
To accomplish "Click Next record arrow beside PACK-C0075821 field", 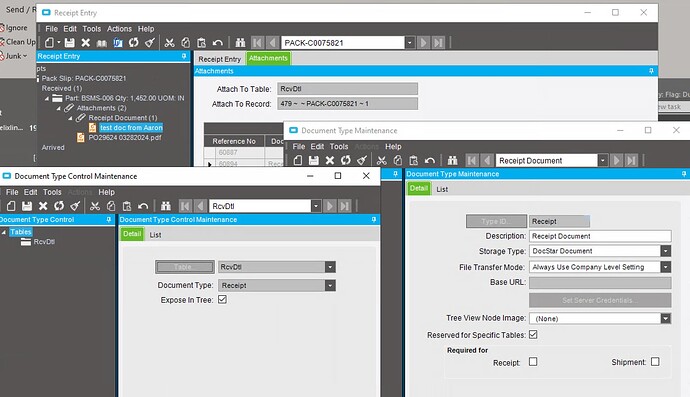I will [423, 43].
